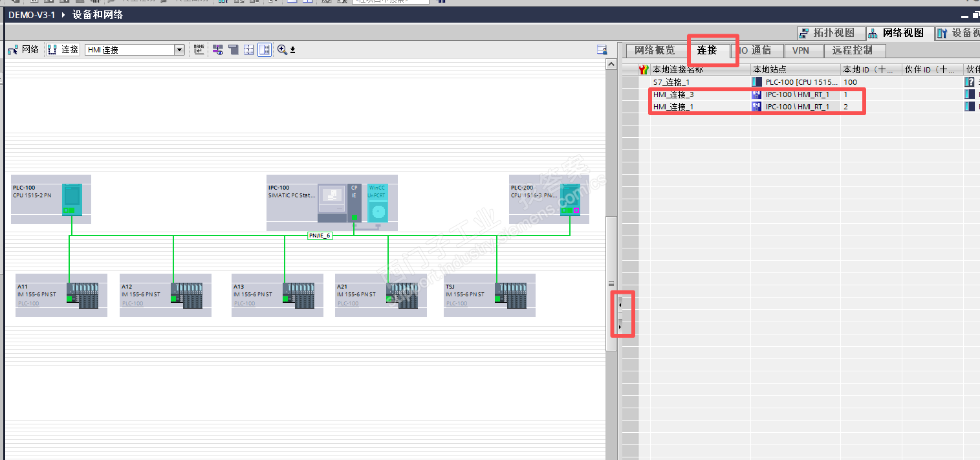This screenshot has width=980, height=460.
Task: Click local ID value 100
Action: point(850,82)
